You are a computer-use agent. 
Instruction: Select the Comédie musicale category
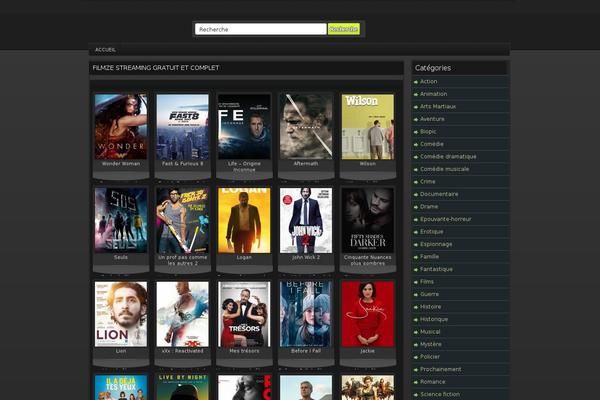[445, 169]
